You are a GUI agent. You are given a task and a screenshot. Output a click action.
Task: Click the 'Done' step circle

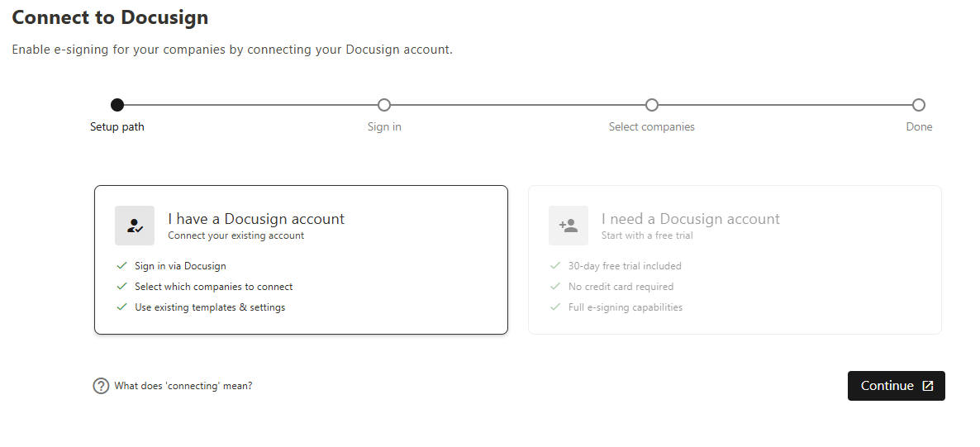point(919,105)
